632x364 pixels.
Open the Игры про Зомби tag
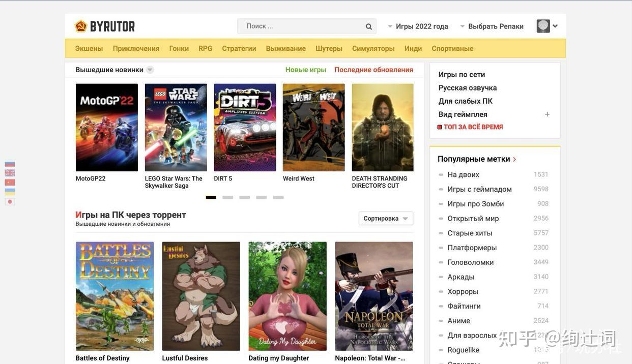point(476,204)
